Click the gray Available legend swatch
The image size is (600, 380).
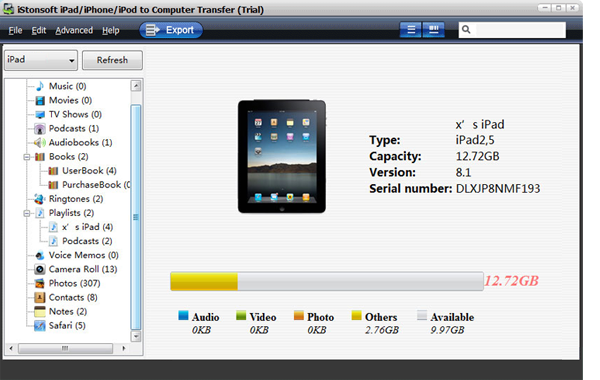click(x=422, y=315)
